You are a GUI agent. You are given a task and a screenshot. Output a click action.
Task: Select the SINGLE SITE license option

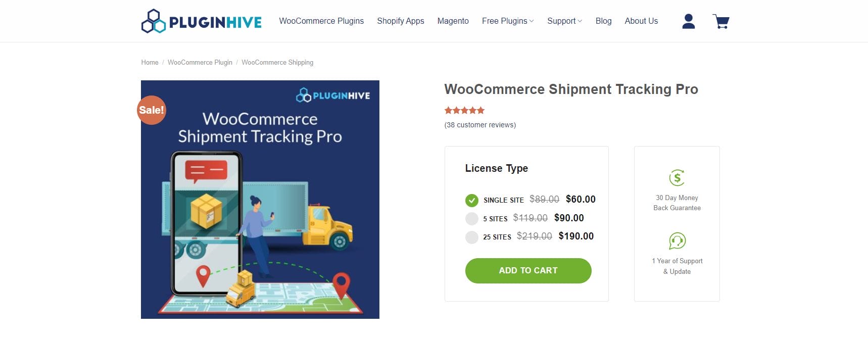[472, 200]
